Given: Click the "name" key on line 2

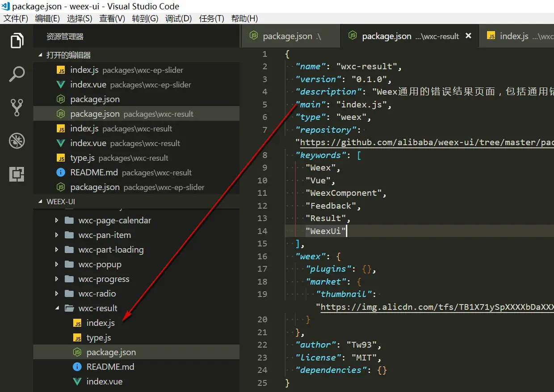Looking at the screenshot, I should pos(310,67).
